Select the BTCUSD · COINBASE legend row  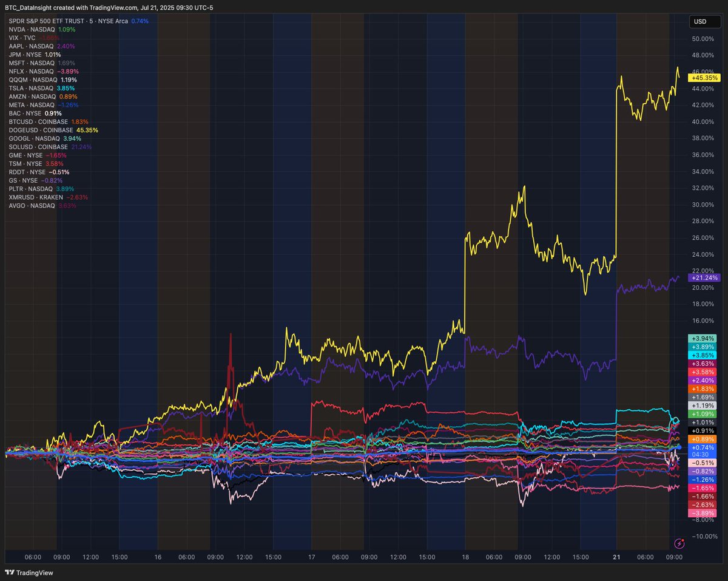(49, 122)
